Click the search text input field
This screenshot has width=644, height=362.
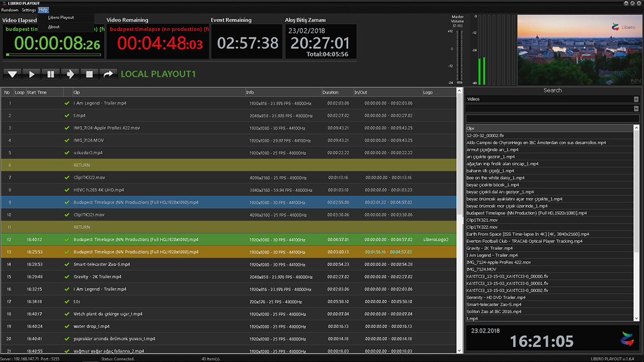tap(552, 119)
